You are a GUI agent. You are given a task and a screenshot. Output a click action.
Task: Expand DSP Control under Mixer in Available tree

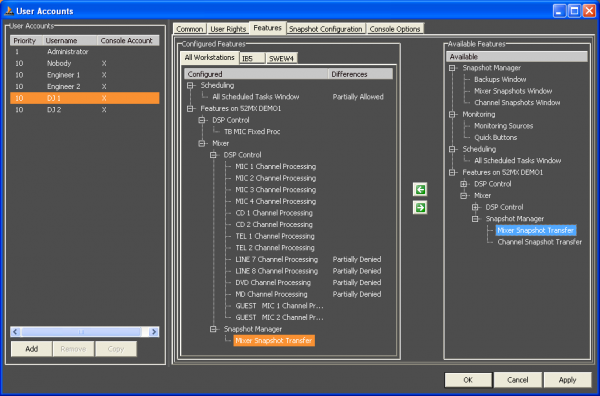tap(475, 207)
